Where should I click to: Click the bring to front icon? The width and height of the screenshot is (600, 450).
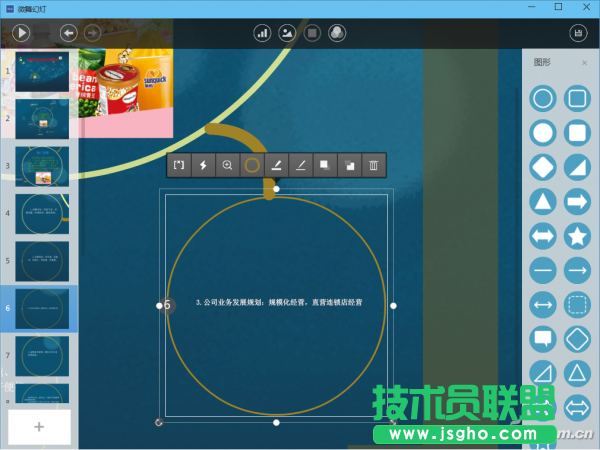(323, 165)
